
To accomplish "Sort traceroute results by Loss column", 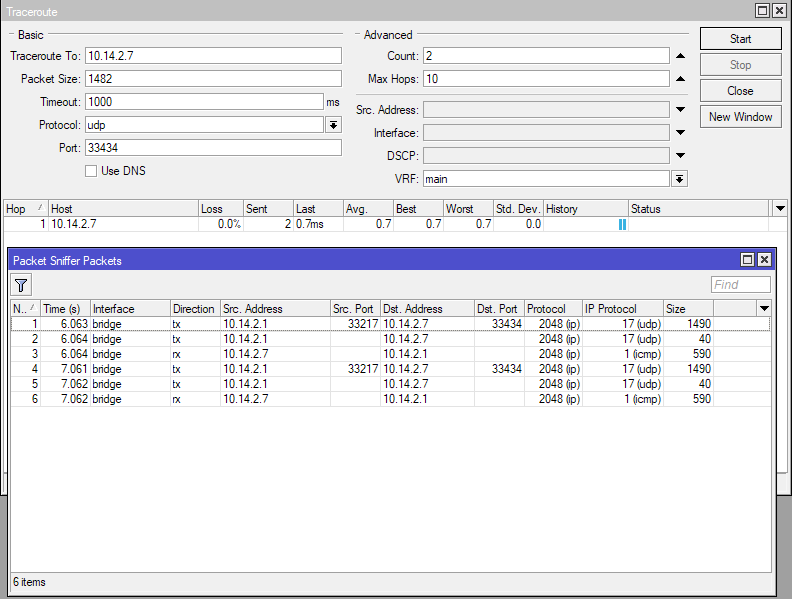I will pyautogui.click(x=221, y=209).
